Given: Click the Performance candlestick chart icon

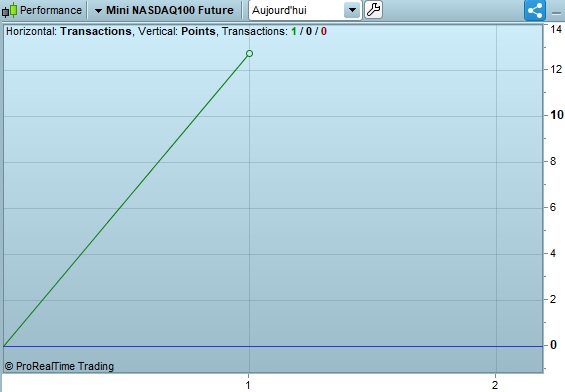Looking at the screenshot, I should (9, 10).
